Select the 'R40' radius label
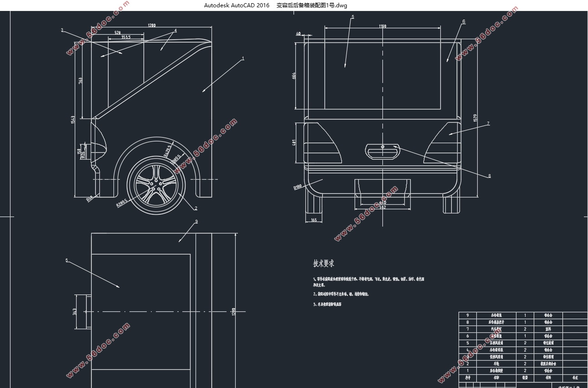 [90, 199]
